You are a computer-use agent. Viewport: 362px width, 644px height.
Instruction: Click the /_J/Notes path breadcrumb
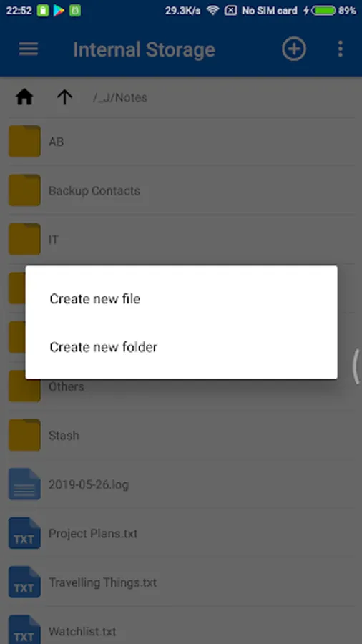point(120,98)
